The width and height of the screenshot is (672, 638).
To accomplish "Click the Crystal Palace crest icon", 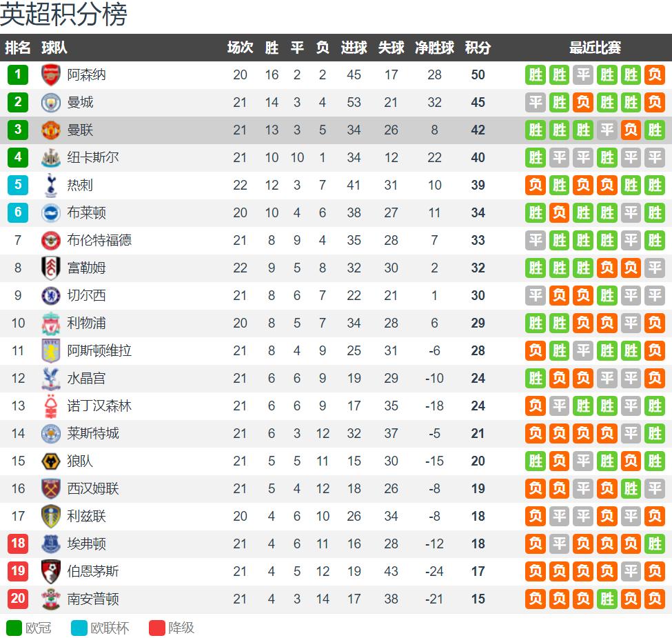I will (51, 379).
